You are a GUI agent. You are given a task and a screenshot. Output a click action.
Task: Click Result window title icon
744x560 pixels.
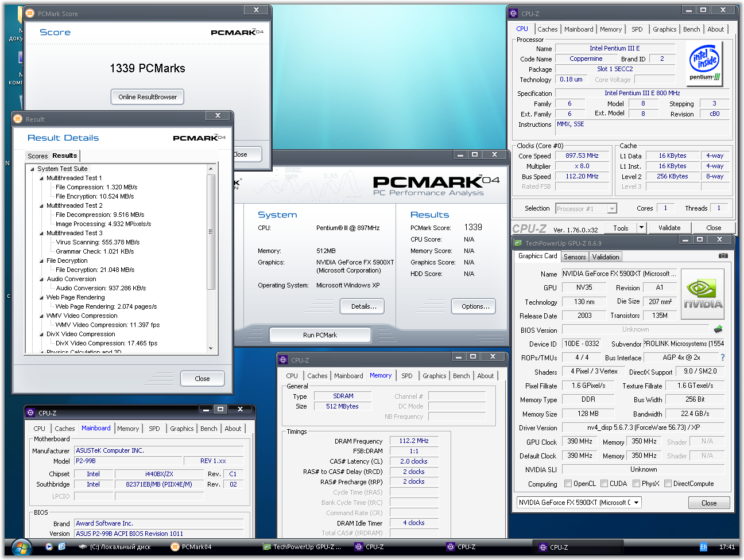(18, 119)
